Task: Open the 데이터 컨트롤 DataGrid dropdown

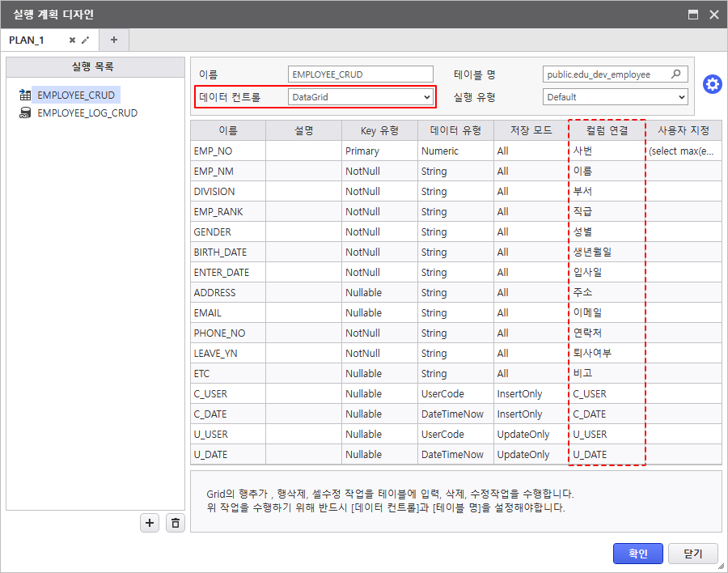Action: tap(361, 97)
